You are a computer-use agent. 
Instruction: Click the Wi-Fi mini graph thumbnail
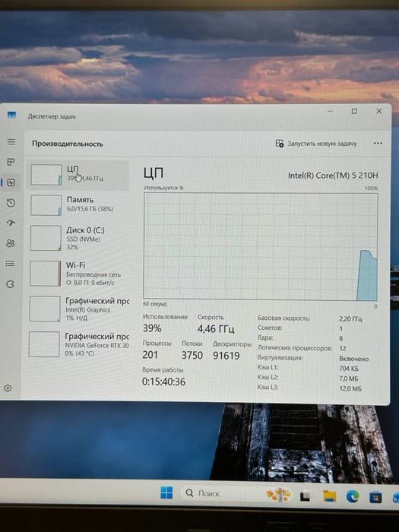(x=46, y=273)
